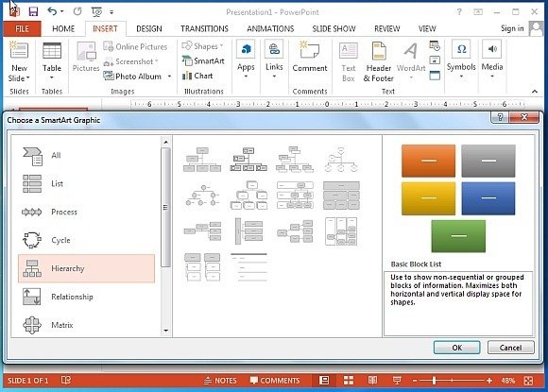This screenshot has width=548, height=392.
Task: Open the FILE tab
Action: pos(22,28)
